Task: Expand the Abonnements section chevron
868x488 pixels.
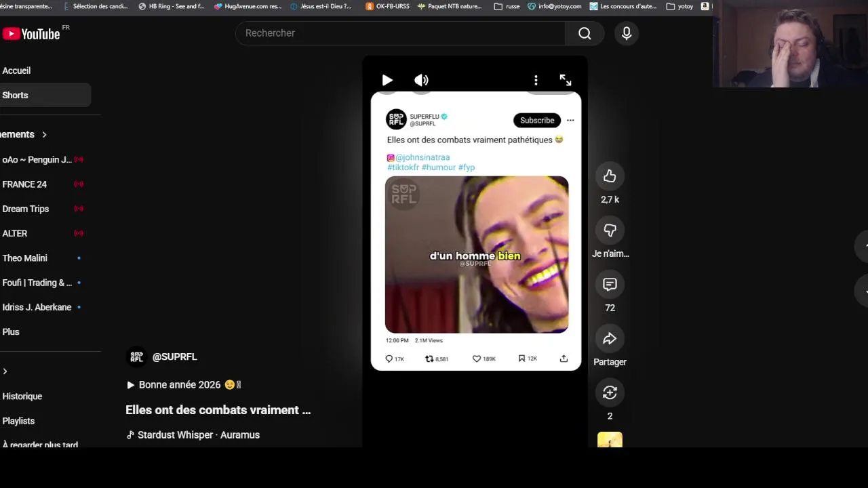Action: 44,134
